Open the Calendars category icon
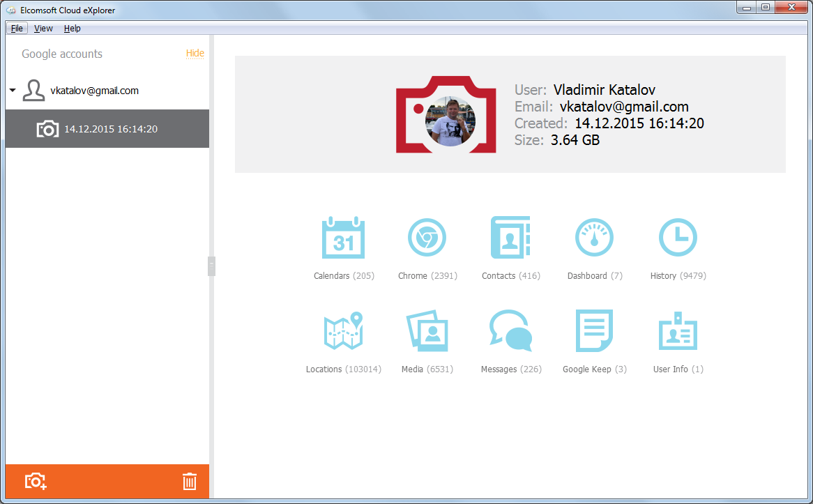Screen dimensions: 813x504 (x=343, y=238)
